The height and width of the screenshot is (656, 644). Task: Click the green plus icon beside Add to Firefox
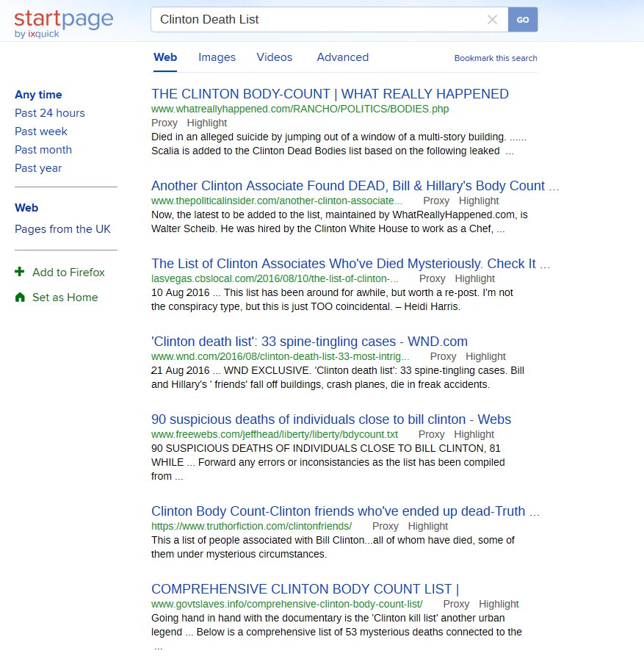[x=20, y=272]
